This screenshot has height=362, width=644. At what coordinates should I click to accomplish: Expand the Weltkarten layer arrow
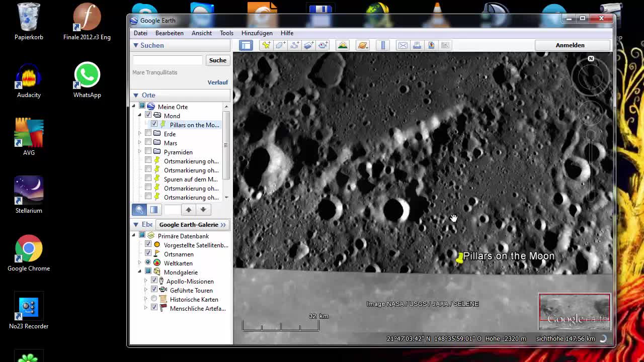[140, 263]
